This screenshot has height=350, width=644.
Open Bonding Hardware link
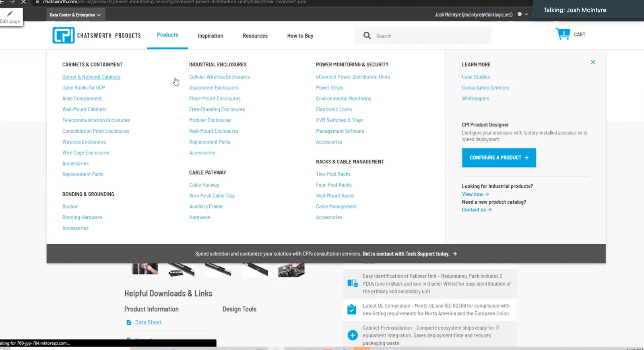tap(82, 218)
